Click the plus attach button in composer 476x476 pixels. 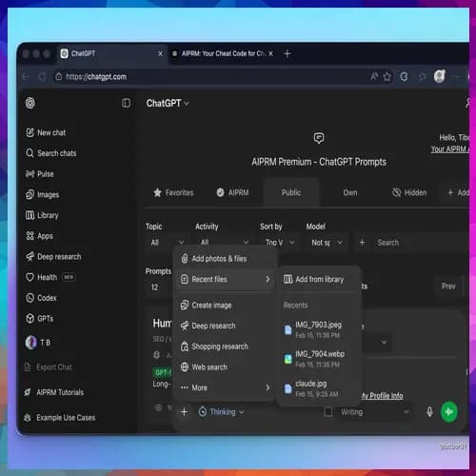pyautogui.click(x=185, y=412)
